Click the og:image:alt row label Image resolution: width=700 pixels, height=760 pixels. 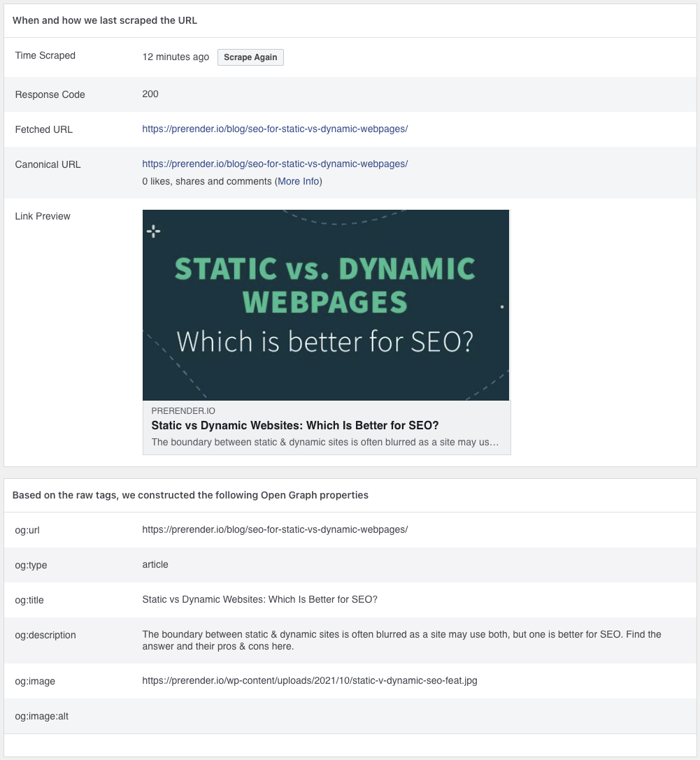pos(42,717)
